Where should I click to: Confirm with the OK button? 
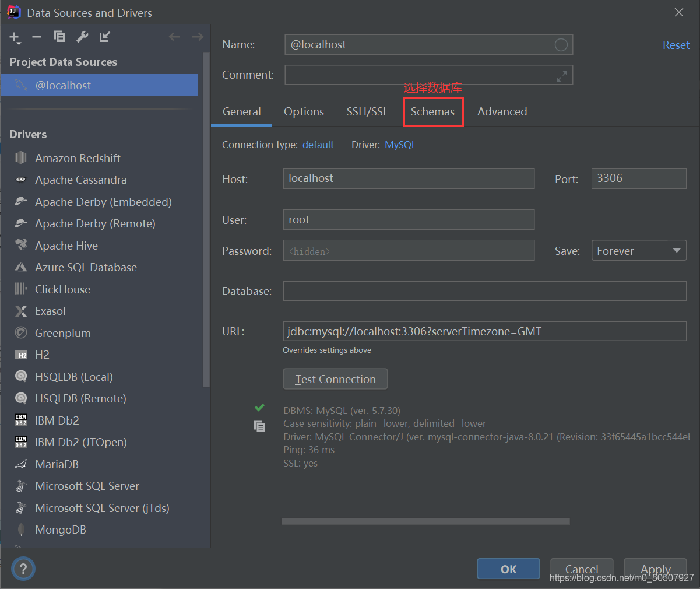508,569
